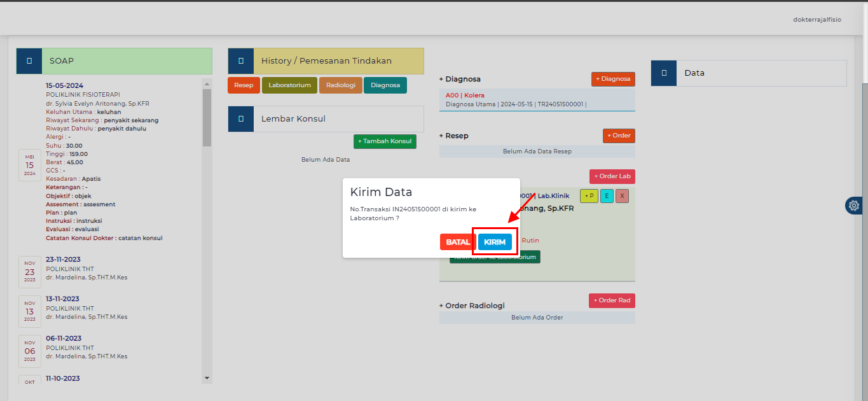Image resolution: width=868 pixels, height=401 pixels.
Task: Click the yellow +P icon on the lab order
Action: [588, 195]
